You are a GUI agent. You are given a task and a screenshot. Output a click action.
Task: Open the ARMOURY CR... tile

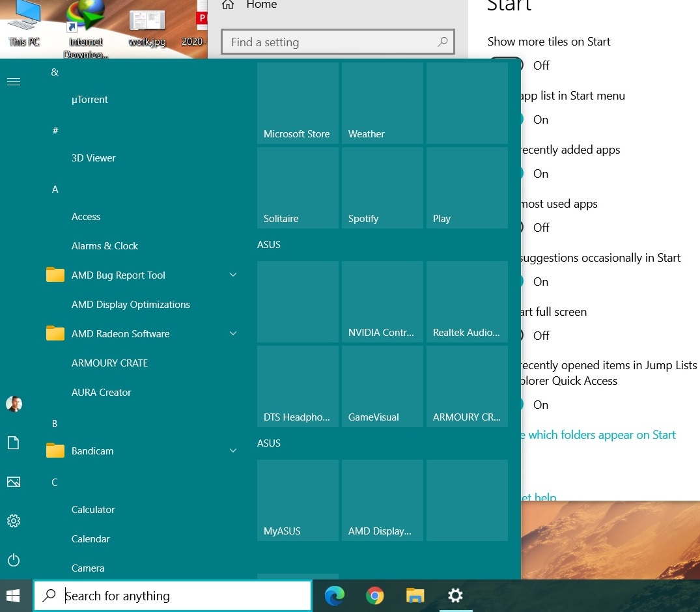click(x=467, y=387)
